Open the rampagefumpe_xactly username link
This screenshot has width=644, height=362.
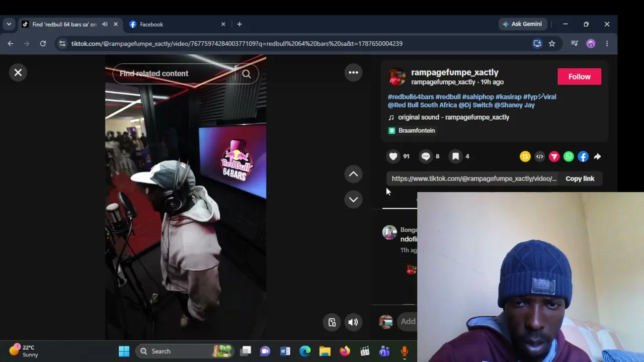[455, 72]
